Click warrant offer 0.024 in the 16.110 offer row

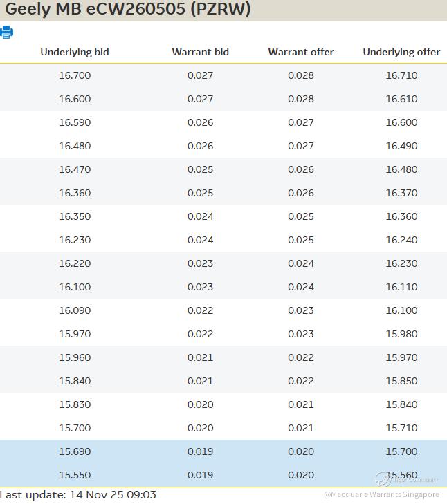click(x=301, y=287)
